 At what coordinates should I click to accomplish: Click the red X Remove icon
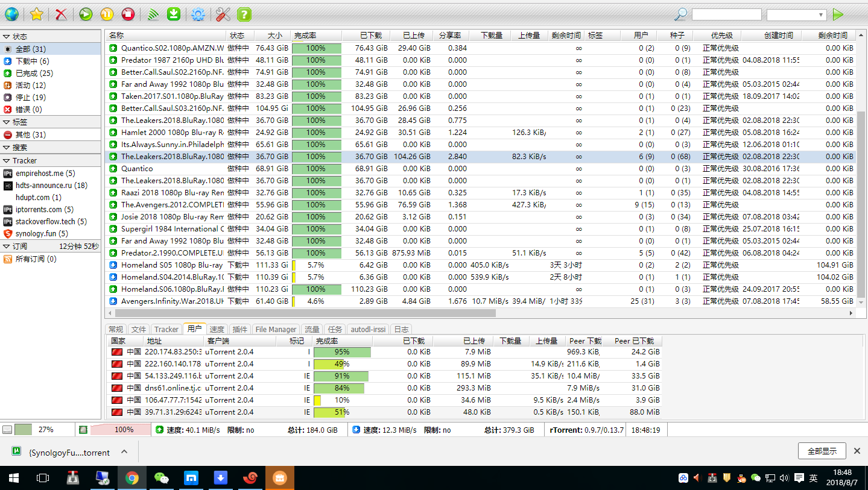coord(61,14)
